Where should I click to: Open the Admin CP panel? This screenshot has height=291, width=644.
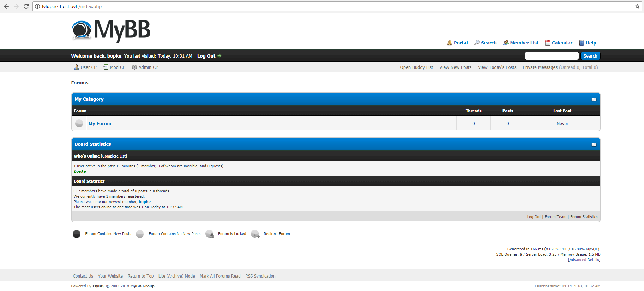tap(145, 67)
